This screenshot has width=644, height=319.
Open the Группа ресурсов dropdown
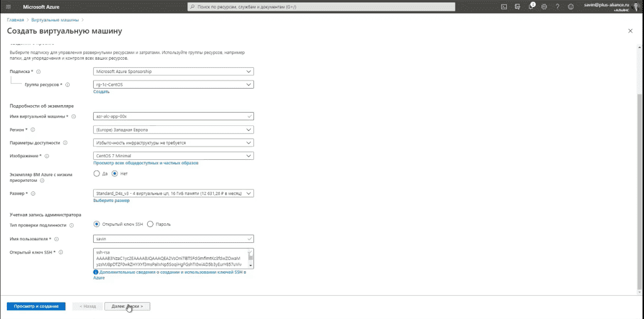pos(174,85)
